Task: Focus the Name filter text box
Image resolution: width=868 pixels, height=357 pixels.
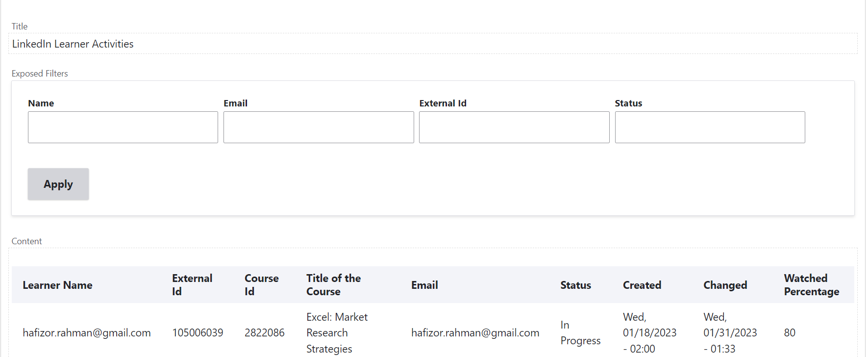Action: [123, 127]
